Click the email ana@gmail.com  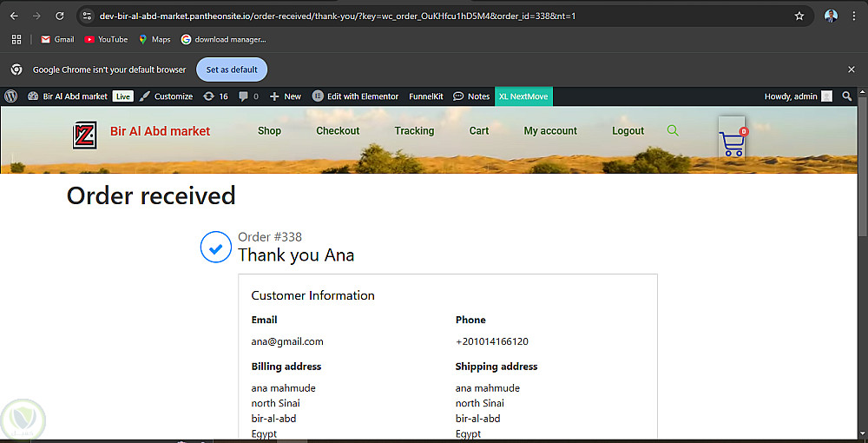(287, 341)
